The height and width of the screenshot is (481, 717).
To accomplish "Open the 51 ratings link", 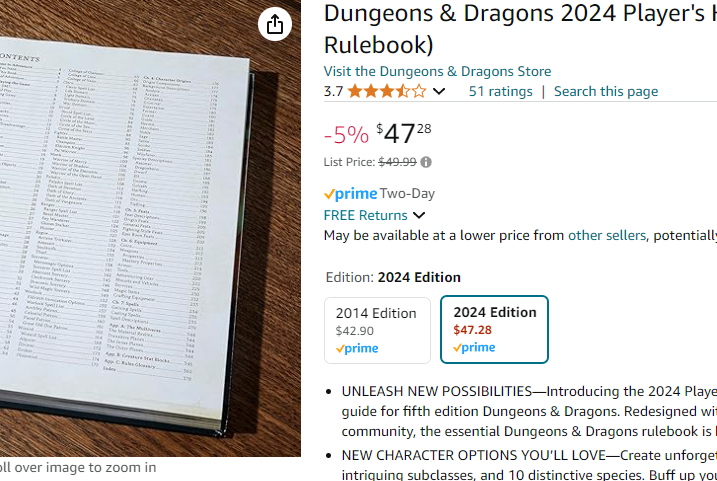I will (x=500, y=91).
